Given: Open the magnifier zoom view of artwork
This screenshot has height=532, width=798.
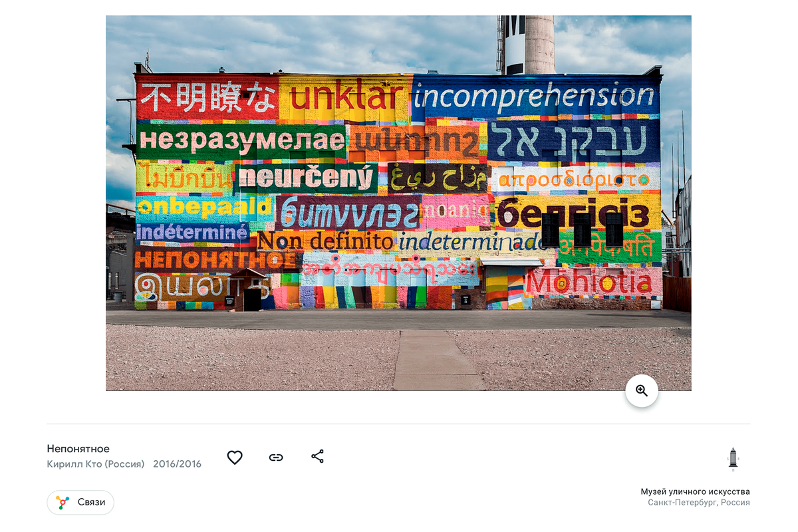Looking at the screenshot, I should tap(642, 391).
